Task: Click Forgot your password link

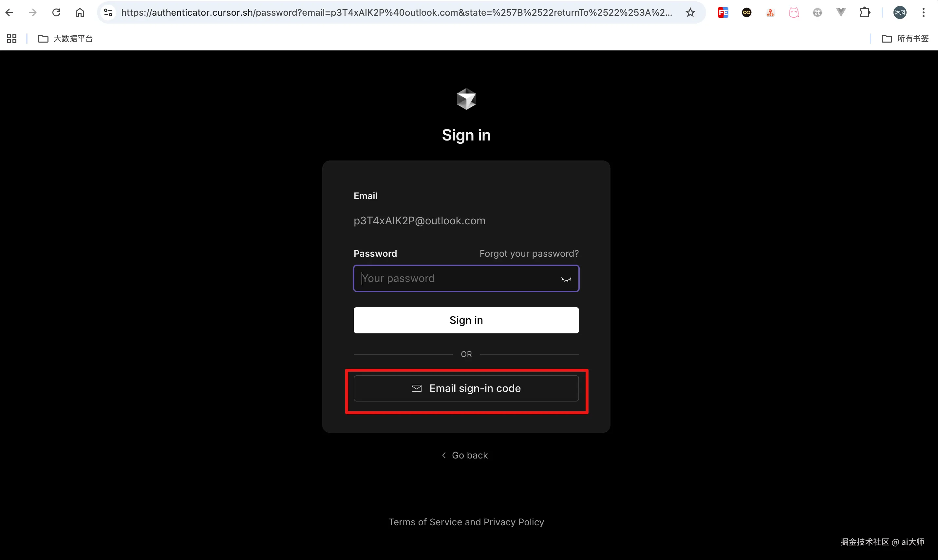Action: 529,253
